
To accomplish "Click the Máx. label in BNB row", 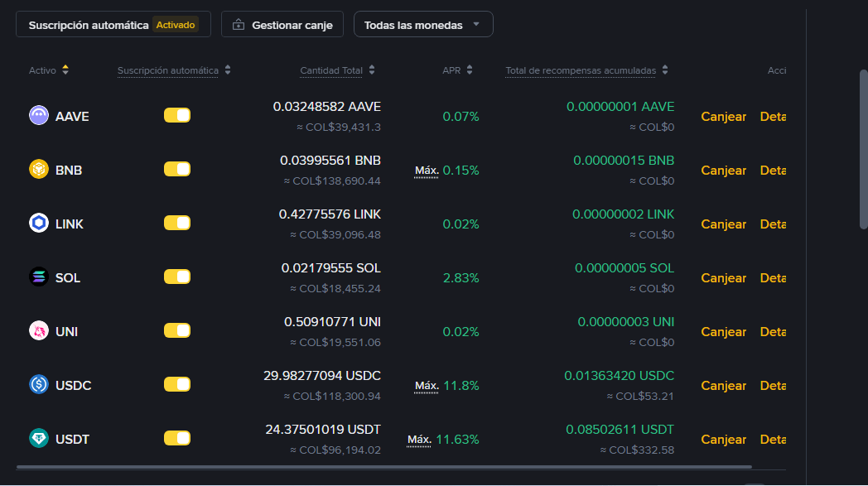I will tap(427, 171).
